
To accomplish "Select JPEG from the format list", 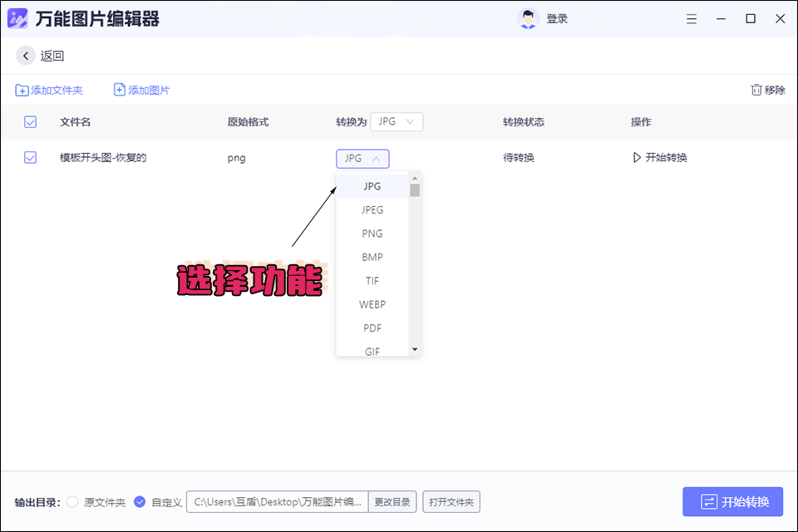I will (372, 209).
